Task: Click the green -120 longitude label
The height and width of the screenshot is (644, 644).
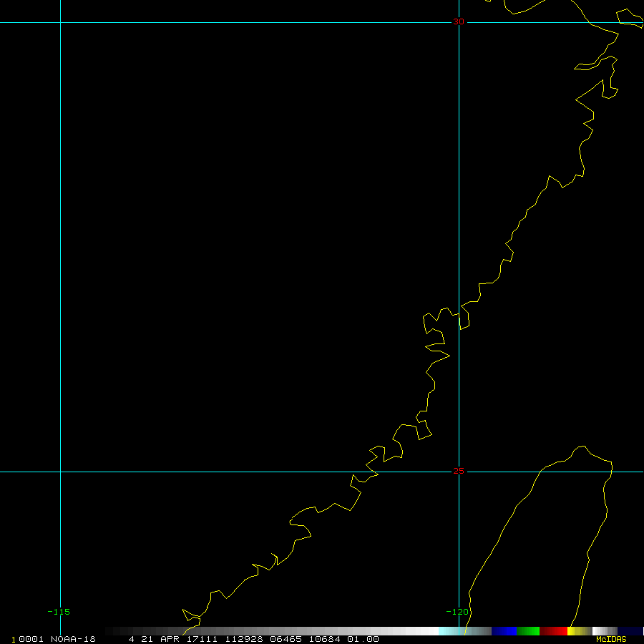Action: 457,612
